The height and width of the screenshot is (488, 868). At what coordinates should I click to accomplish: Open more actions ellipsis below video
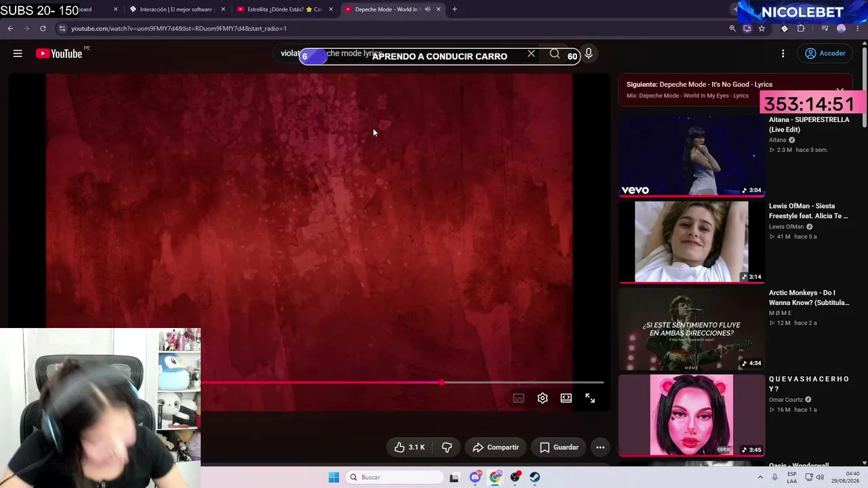(x=600, y=447)
